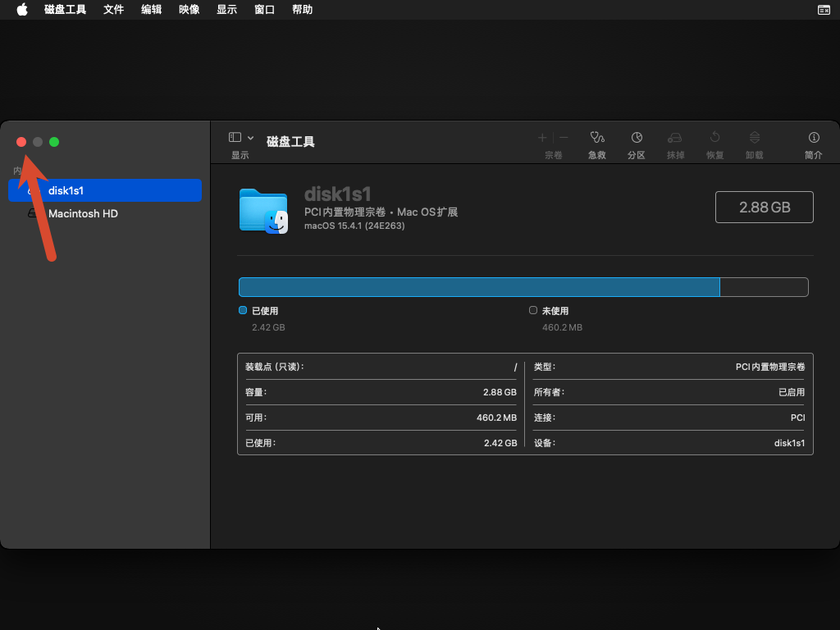Click the 连接 value PCI
Image resolution: width=840 pixels, height=630 pixels.
point(797,418)
